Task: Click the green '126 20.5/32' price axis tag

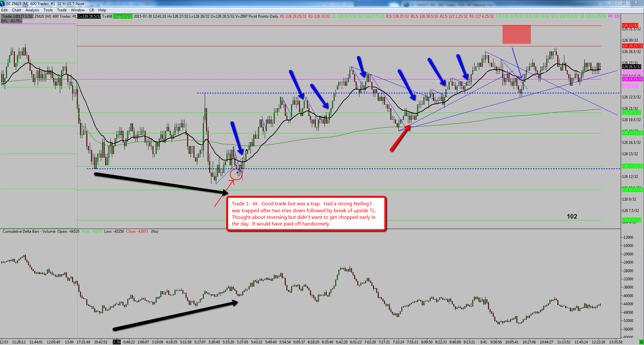Action: point(631,113)
